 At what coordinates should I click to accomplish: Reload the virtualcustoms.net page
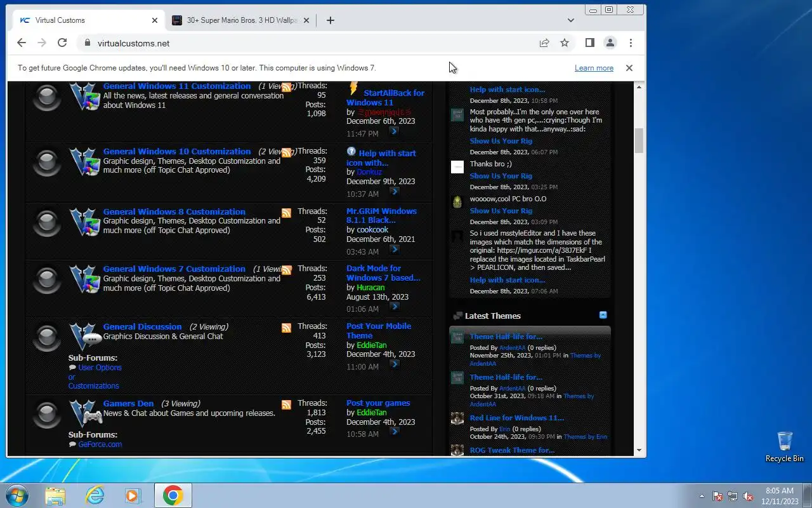(62, 43)
